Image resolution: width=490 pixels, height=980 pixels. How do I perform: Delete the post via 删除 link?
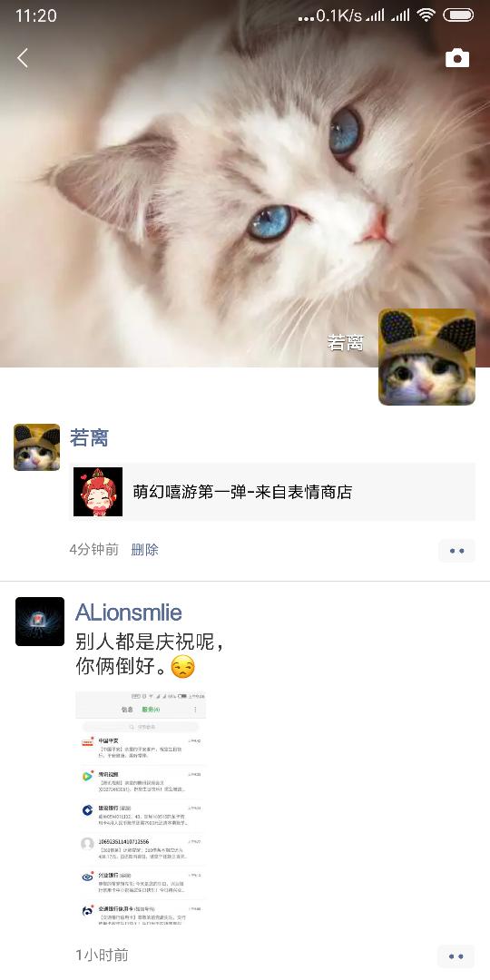[144, 550]
